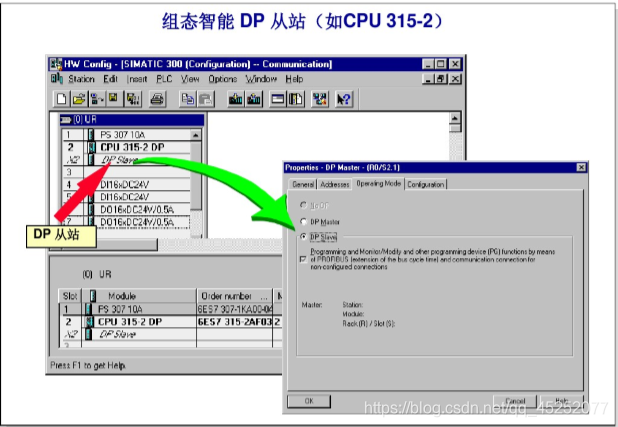Click the Save and Compile icon
This screenshot has height=427, width=618.
click(133, 99)
